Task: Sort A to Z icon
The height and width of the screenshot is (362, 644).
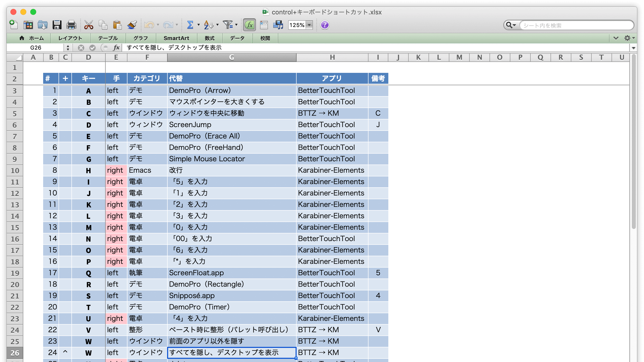Action: pyautogui.click(x=209, y=25)
